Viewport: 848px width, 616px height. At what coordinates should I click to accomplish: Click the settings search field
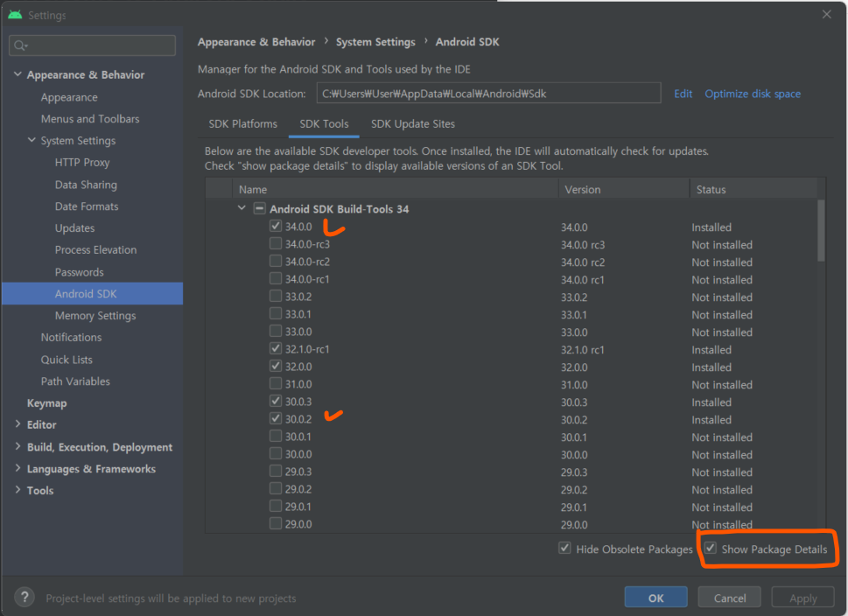92,45
